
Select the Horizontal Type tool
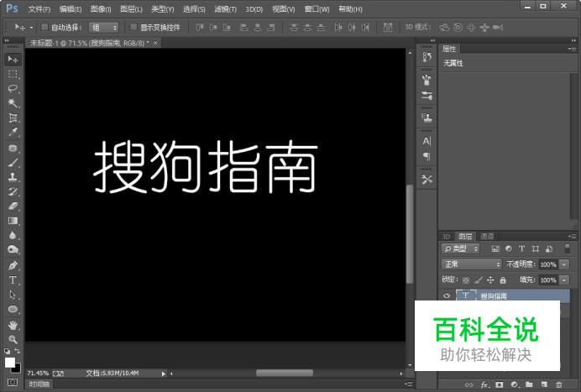pyautogui.click(x=13, y=280)
